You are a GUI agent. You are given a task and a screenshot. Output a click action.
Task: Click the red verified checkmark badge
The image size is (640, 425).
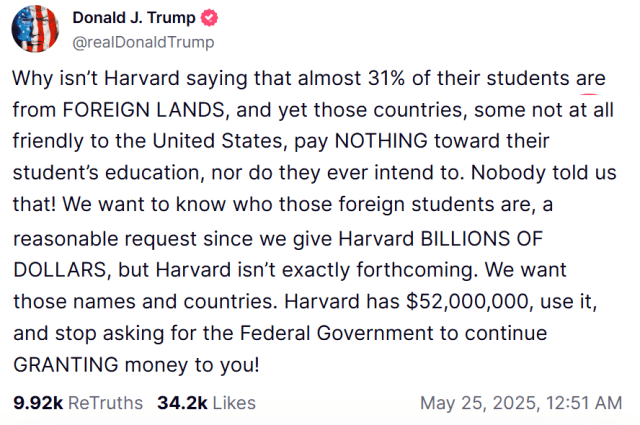point(209,18)
